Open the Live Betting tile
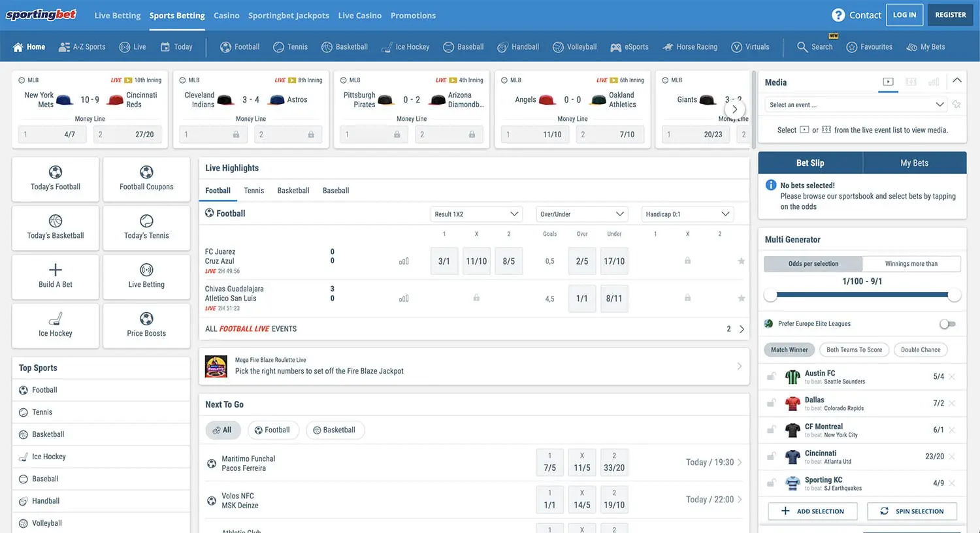The image size is (980, 533). tap(146, 277)
